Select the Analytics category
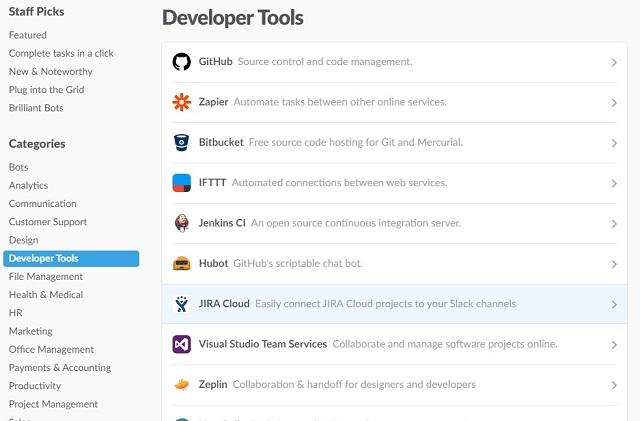640x421 pixels. coord(28,185)
